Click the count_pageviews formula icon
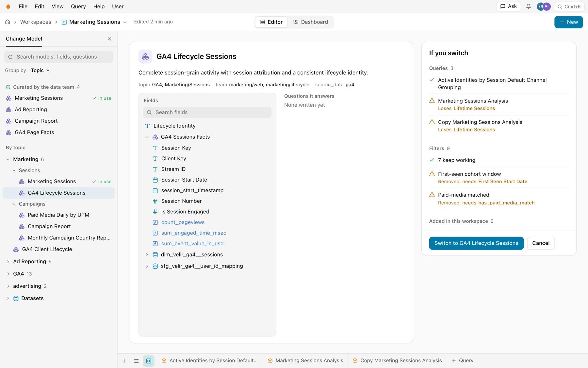588x368 pixels. pyautogui.click(x=155, y=222)
